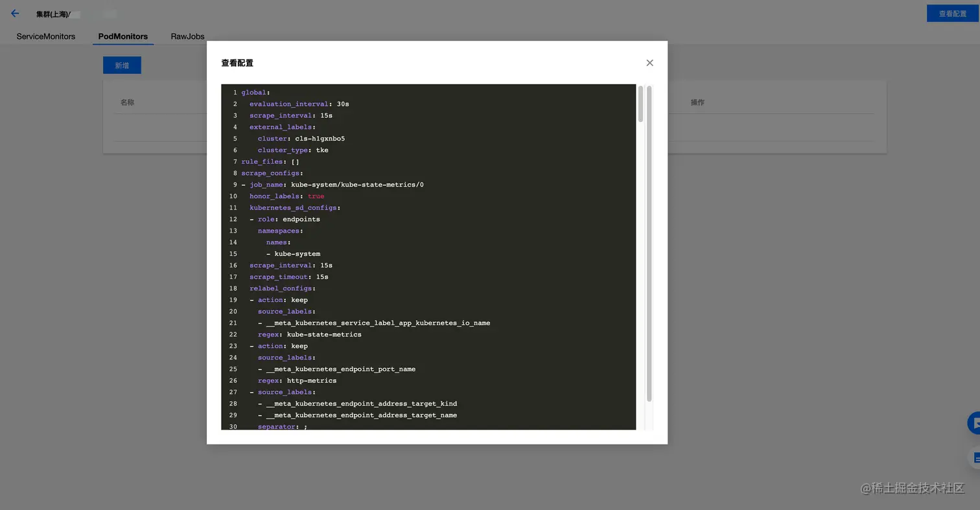This screenshot has width=980, height=510.
Task: Click the 'regex: kube-state-metrics' line
Action: pyautogui.click(x=310, y=334)
